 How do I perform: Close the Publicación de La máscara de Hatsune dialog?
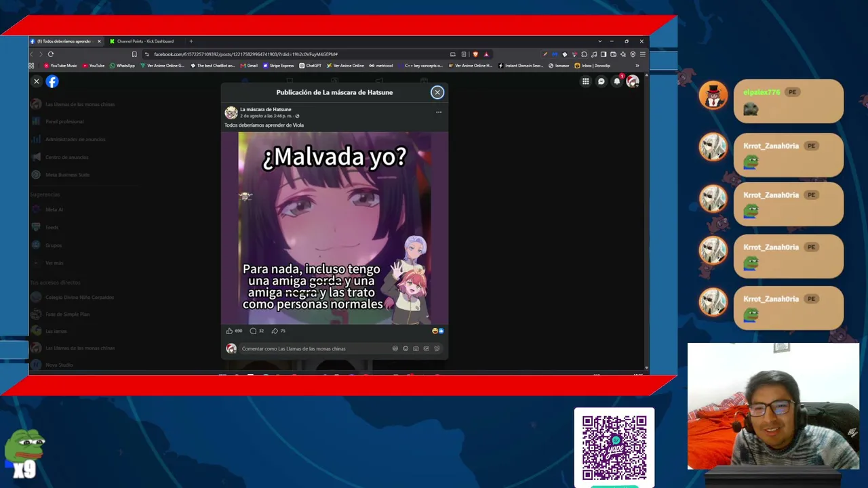[437, 92]
